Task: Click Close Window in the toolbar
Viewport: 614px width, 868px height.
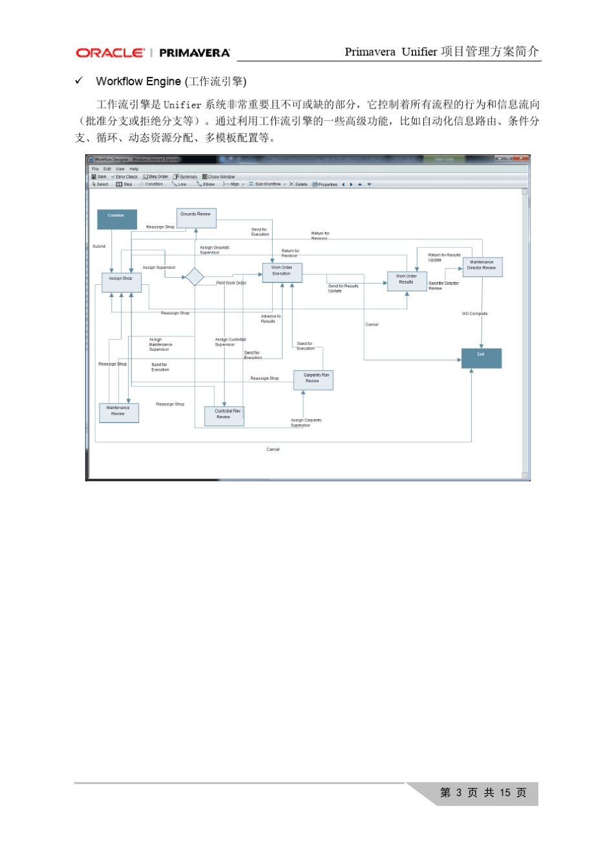Action: [x=218, y=177]
